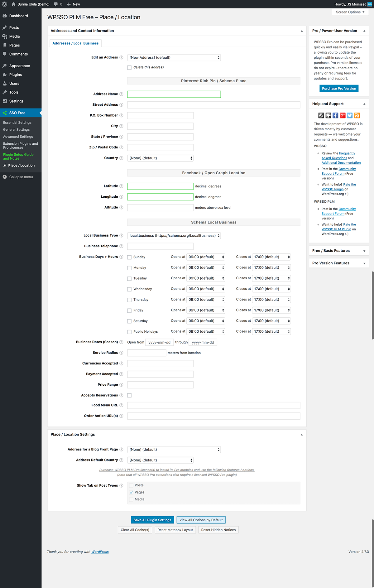Enable Public Holidays checkbox

129,332
